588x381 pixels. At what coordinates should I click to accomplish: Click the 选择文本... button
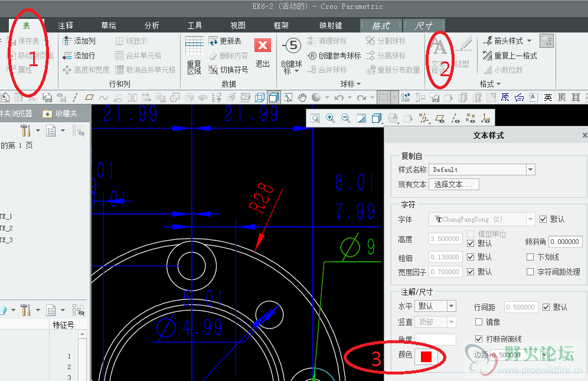pyautogui.click(x=454, y=184)
